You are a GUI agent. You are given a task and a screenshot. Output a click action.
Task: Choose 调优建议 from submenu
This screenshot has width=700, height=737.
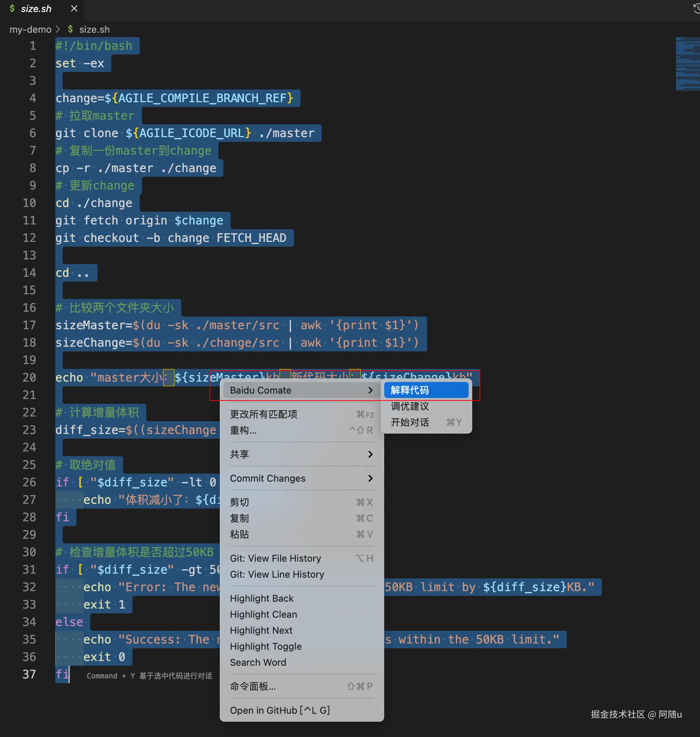(x=410, y=406)
